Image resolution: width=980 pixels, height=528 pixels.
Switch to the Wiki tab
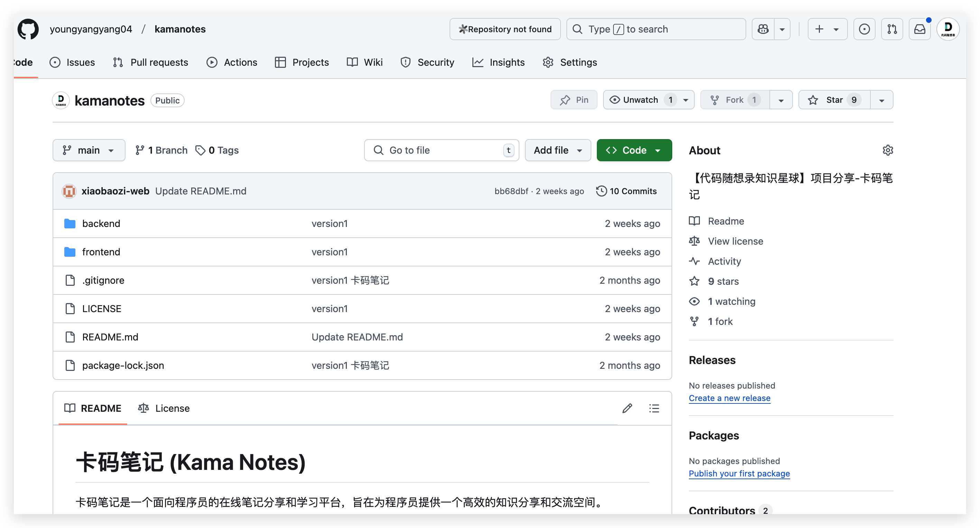pos(364,62)
